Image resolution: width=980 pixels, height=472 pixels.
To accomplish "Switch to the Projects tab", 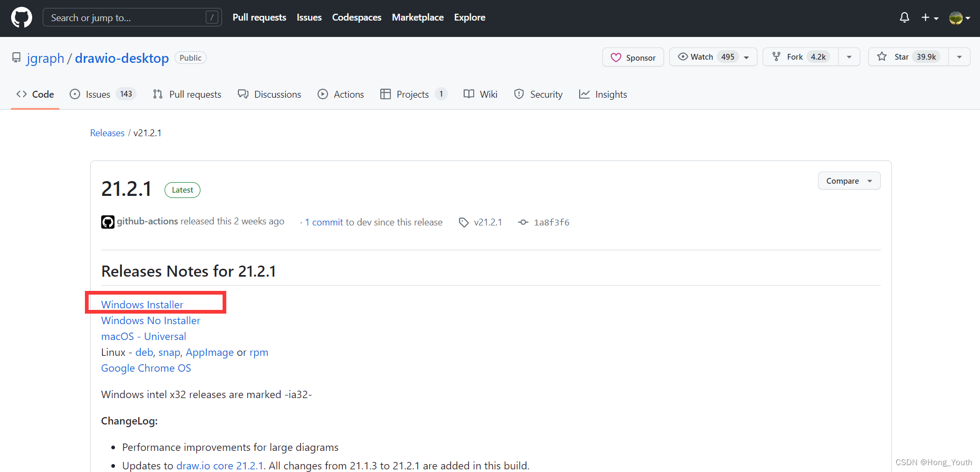I will 414,94.
